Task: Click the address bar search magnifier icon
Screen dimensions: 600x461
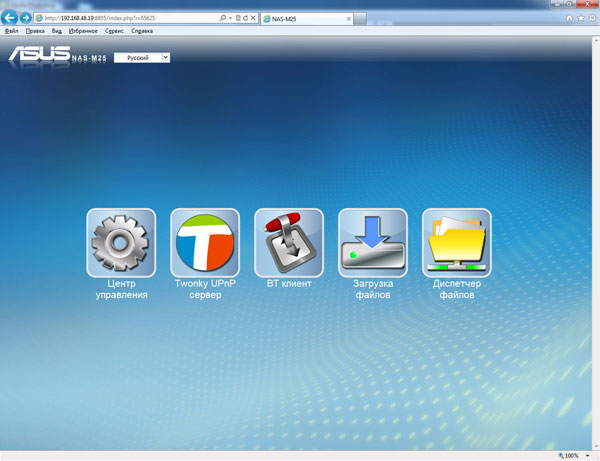Action: [223, 18]
